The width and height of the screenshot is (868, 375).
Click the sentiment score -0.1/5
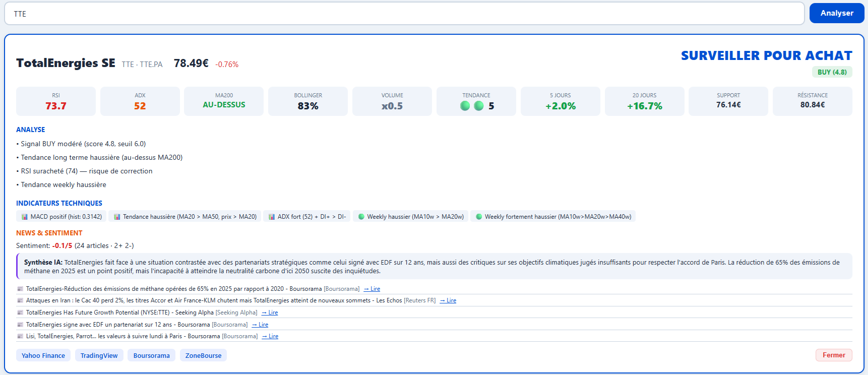[x=62, y=245]
